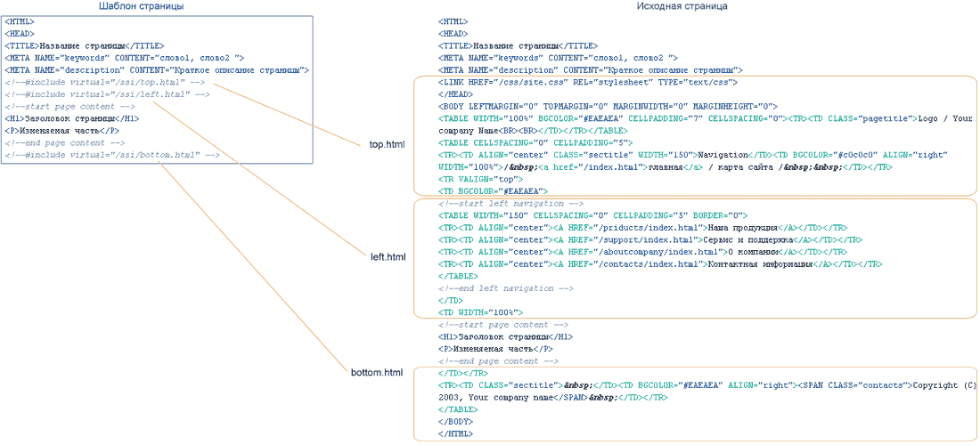Click the /ssi/top.html include line in template

[x=107, y=82]
